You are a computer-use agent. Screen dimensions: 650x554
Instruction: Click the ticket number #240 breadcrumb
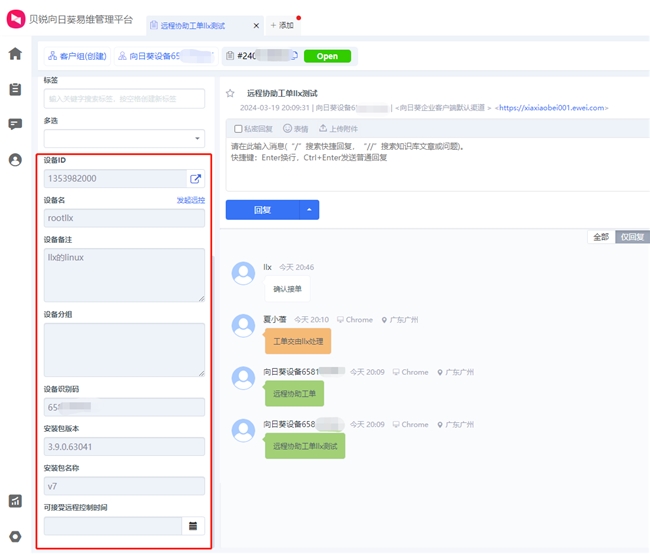(x=262, y=56)
